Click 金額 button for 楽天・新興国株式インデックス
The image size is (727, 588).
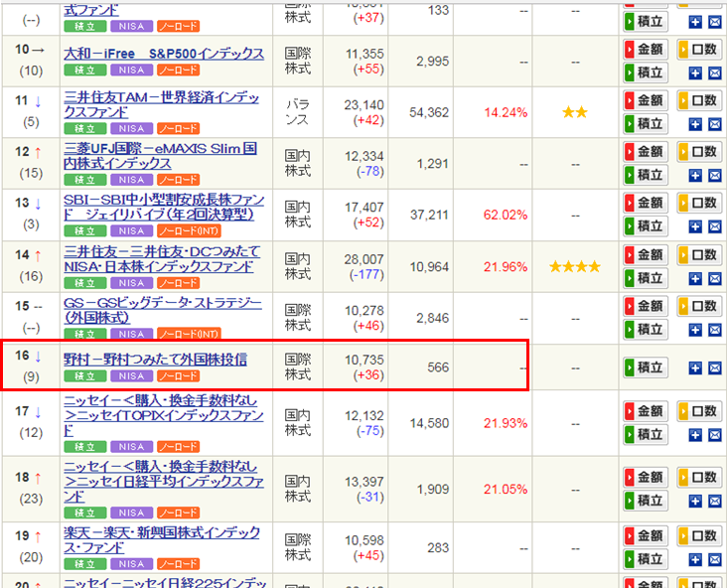(646, 535)
